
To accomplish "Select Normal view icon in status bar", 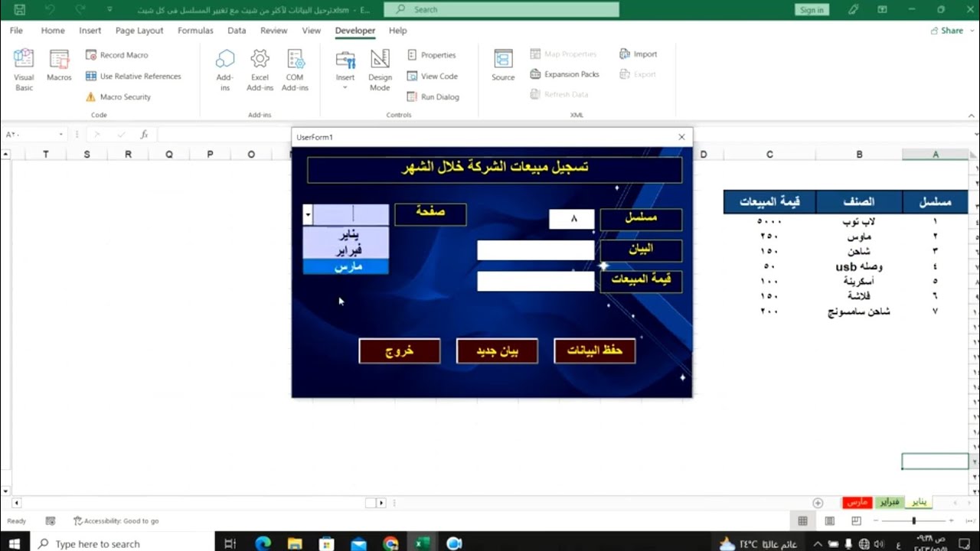I will click(x=802, y=521).
